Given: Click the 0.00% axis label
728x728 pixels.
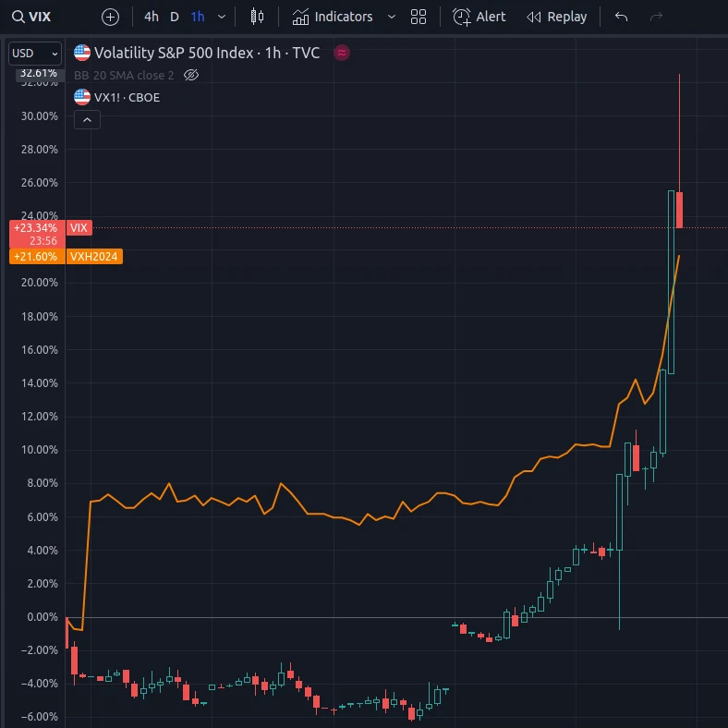Looking at the screenshot, I should pos(42,617).
